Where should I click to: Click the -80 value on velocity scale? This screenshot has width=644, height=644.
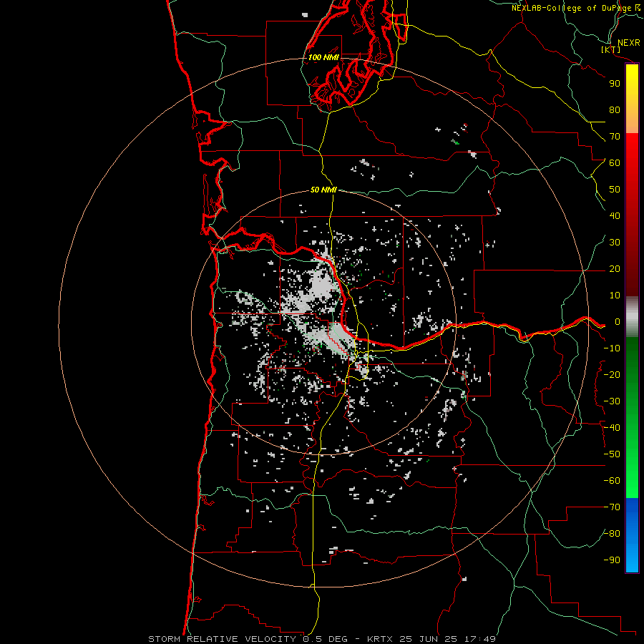pyautogui.click(x=612, y=534)
